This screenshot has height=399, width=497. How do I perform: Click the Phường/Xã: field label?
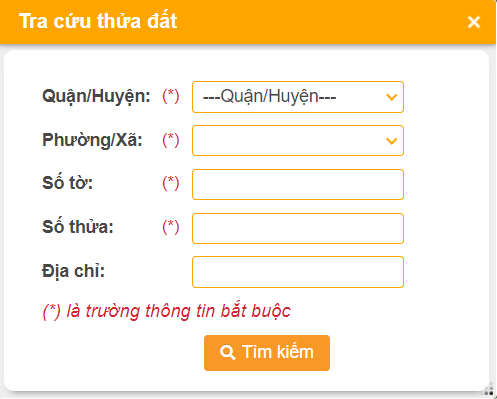[x=92, y=140]
